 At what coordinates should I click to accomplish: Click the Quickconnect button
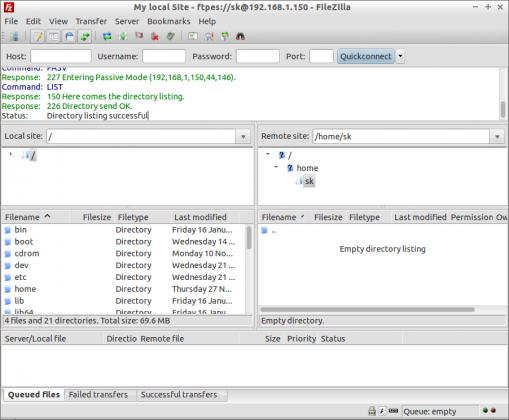[366, 56]
